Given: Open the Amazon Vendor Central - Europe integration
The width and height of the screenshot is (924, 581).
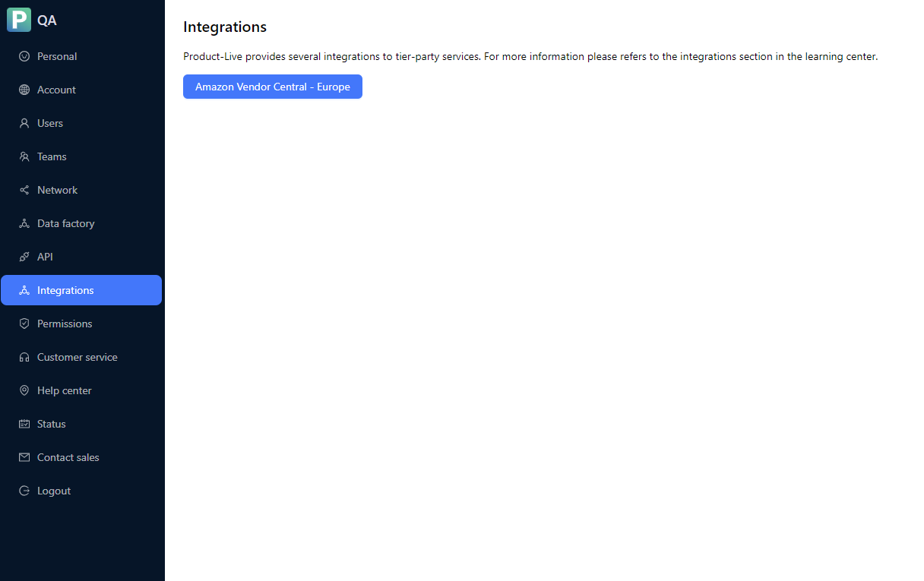Looking at the screenshot, I should (272, 87).
